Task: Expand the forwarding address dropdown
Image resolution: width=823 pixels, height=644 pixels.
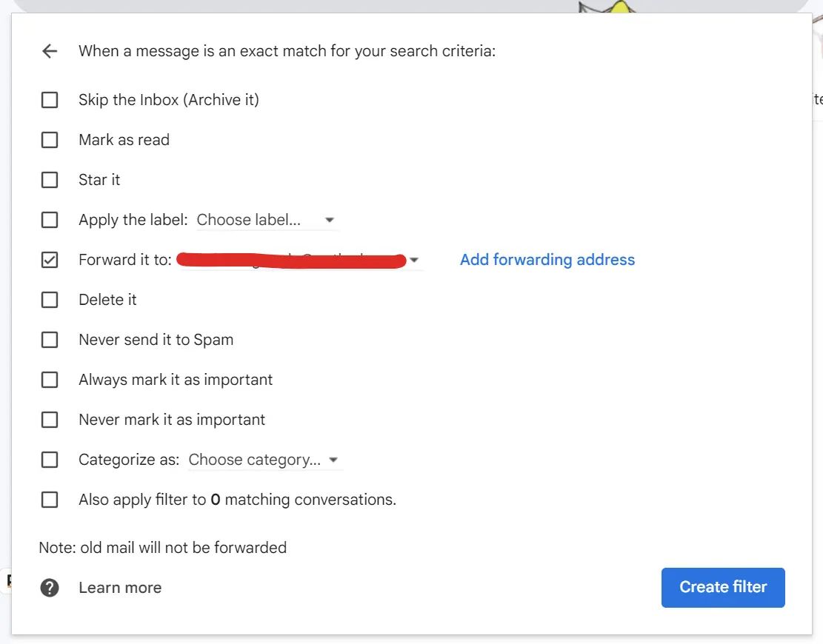Action: (414, 260)
